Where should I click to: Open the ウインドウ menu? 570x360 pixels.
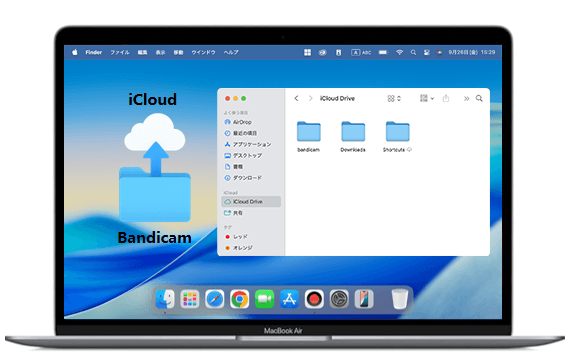(x=204, y=52)
